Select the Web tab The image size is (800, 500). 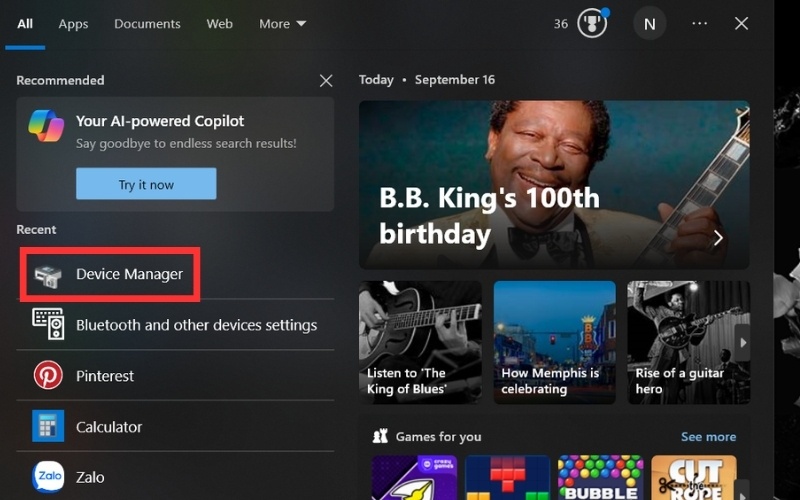coord(219,23)
